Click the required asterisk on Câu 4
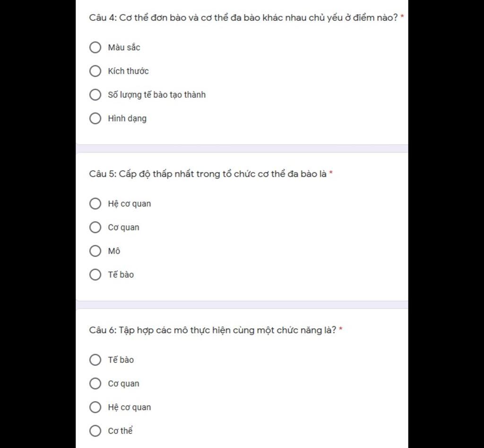Image resolution: width=484 pixels, height=448 pixels. tap(402, 17)
